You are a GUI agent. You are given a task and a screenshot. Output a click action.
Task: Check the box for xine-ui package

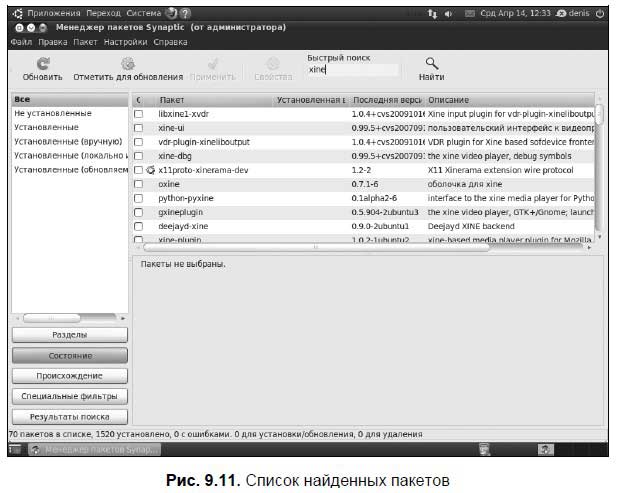pyautogui.click(x=139, y=128)
